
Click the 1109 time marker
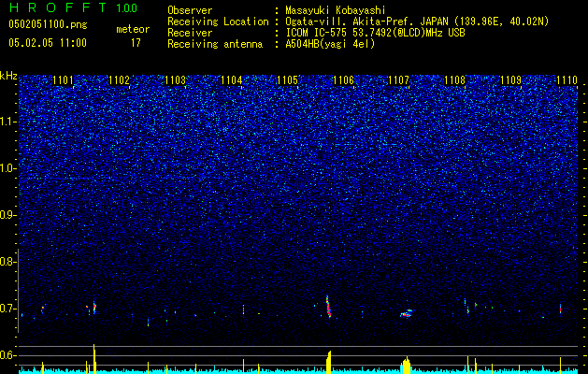pos(511,80)
